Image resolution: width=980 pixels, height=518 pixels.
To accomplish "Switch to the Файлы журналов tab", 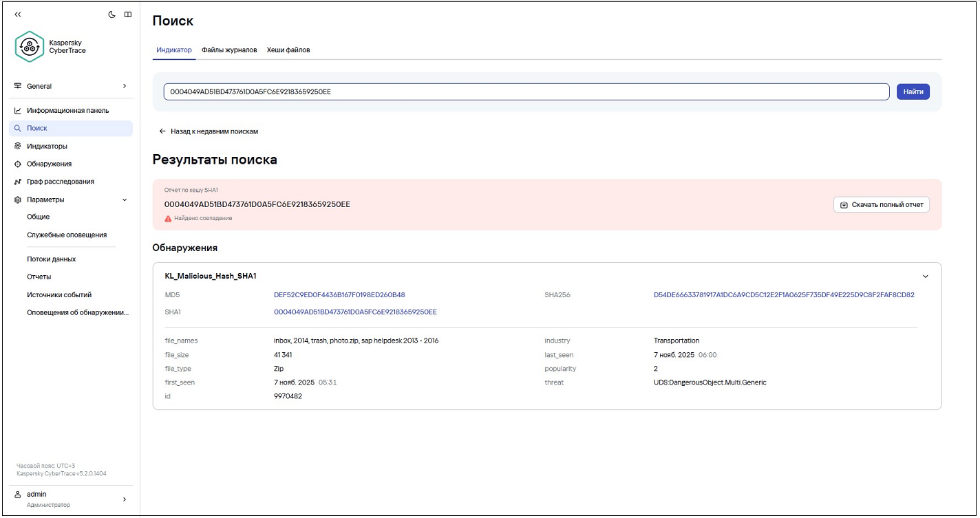I will 229,50.
